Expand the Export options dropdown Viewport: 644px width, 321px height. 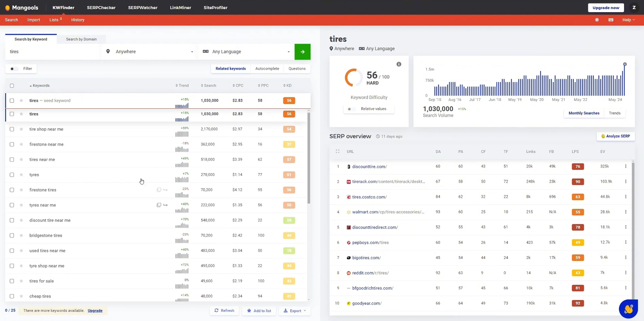pos(295,311)
